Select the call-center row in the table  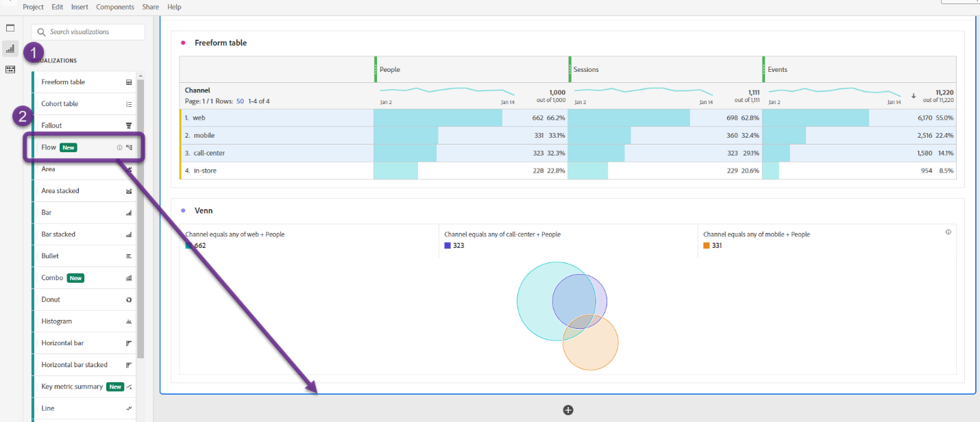pos(567,153)
